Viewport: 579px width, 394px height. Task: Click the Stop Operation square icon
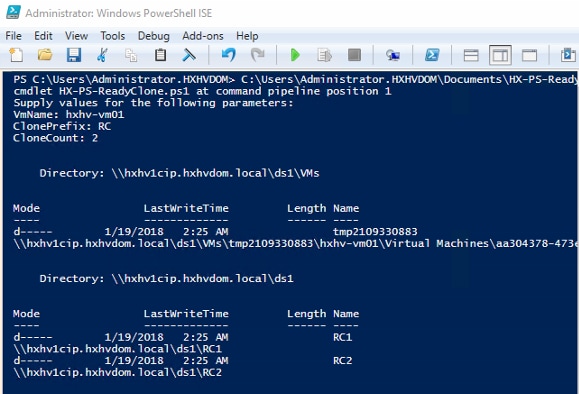[x=354, y=55]
